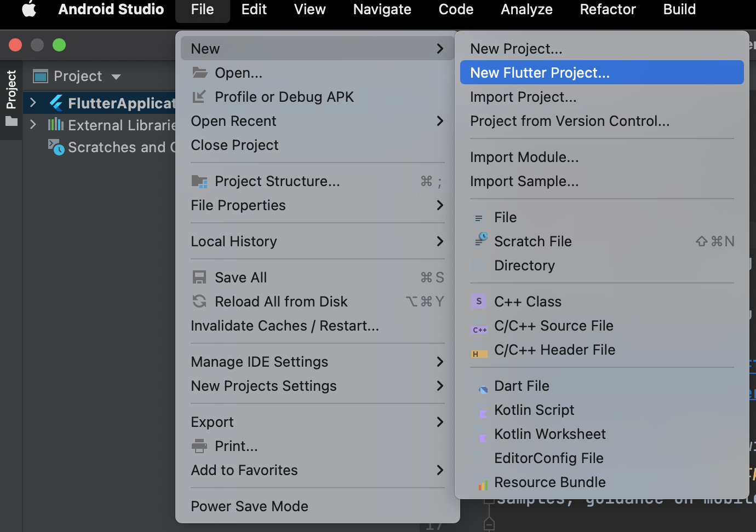Click Invalidate Caches / Restart
The image size is (756, 532).
[285, 326]
